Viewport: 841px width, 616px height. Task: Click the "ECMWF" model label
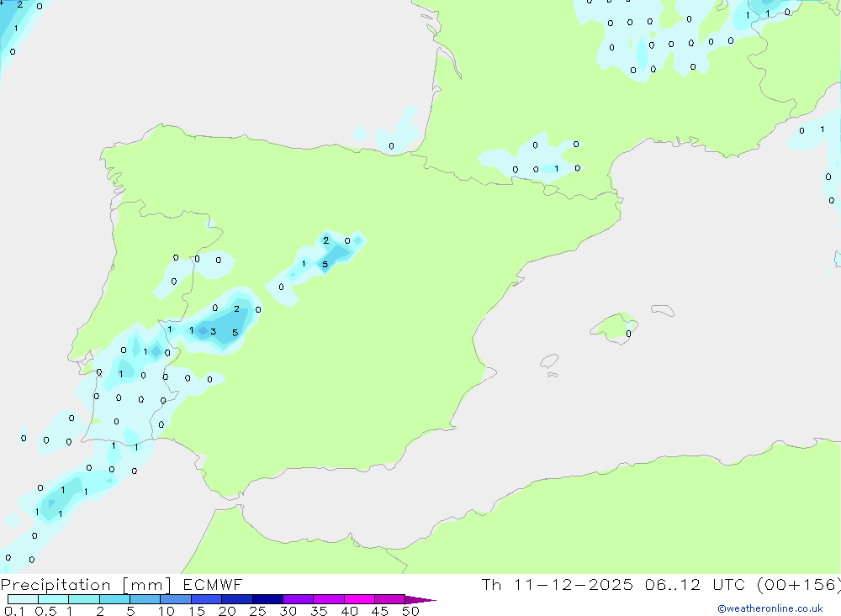[213, 585]
